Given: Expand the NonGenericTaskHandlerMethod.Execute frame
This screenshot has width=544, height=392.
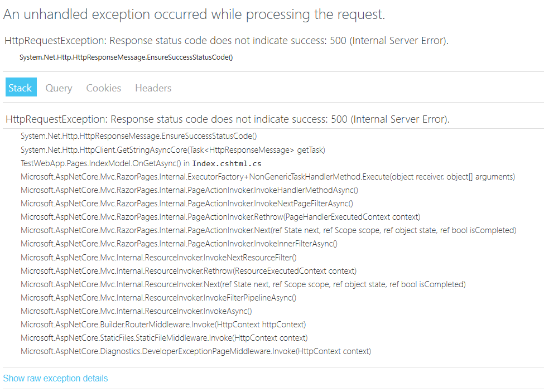Looking at the screenshot, I should 267,177.
